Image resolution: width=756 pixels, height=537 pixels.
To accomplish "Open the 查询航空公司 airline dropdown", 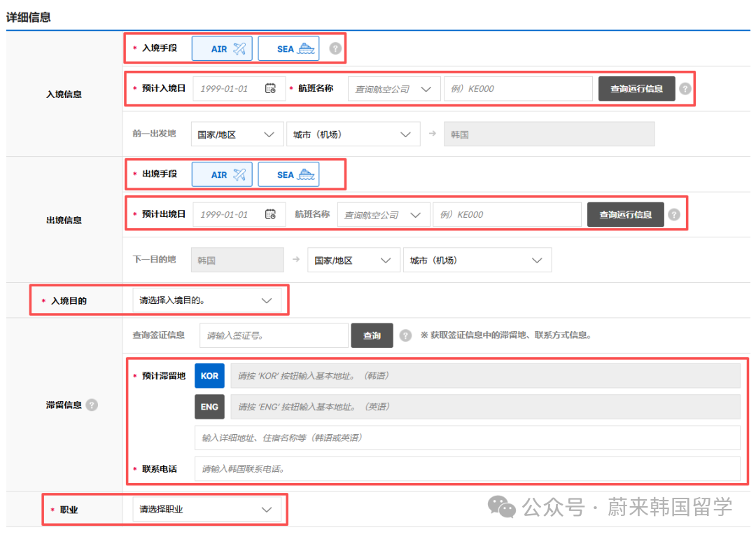I will pos(393,88).
